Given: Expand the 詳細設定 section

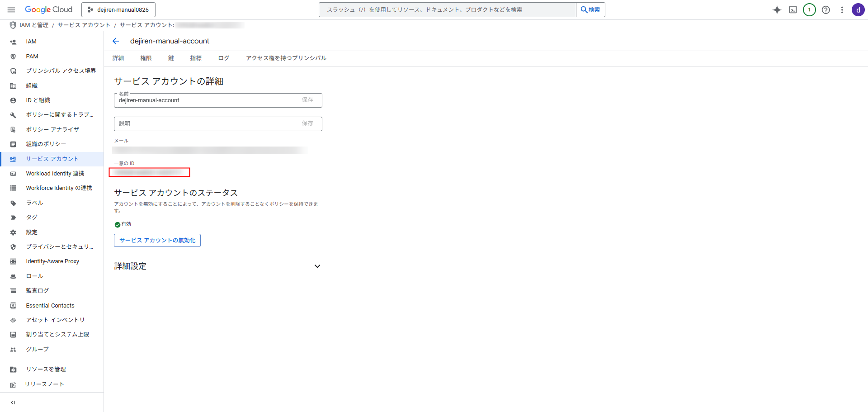Looking at the screenshot, I should (317, 266).
